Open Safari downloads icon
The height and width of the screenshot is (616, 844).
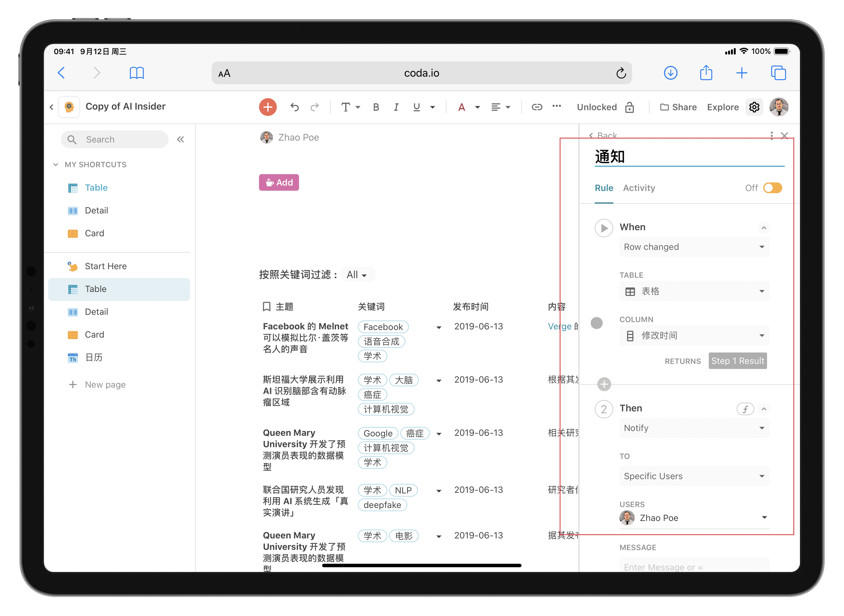click(670, 73)
